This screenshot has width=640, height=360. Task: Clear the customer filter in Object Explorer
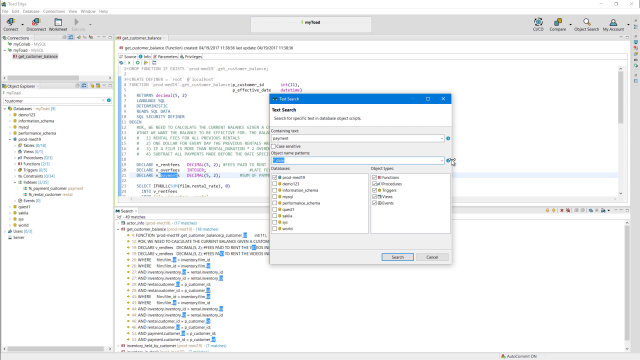(x=103, y=100)
